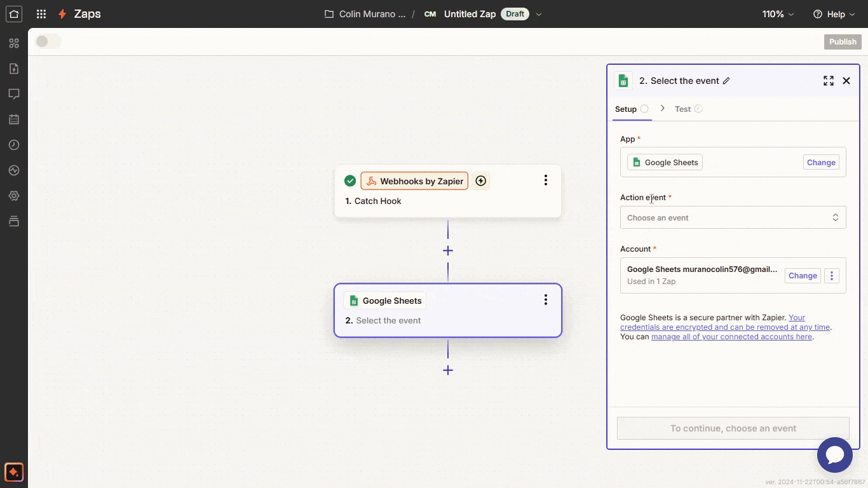Click the Help question mark icon
This screenshot has height=488, width=868.
[x=818, y=14]
